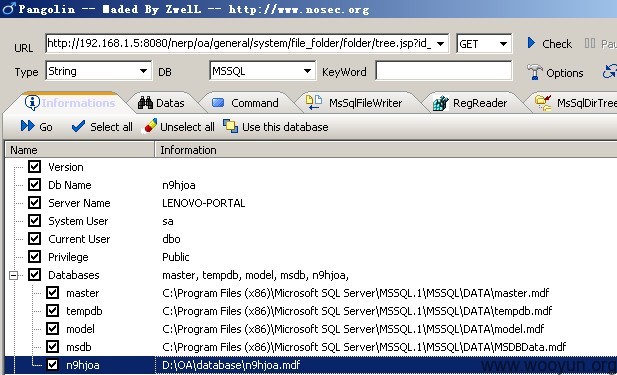The image size is (617, 375).
Task: Open the DB MSSQL dropdown
Action: [x=307, y=71]
